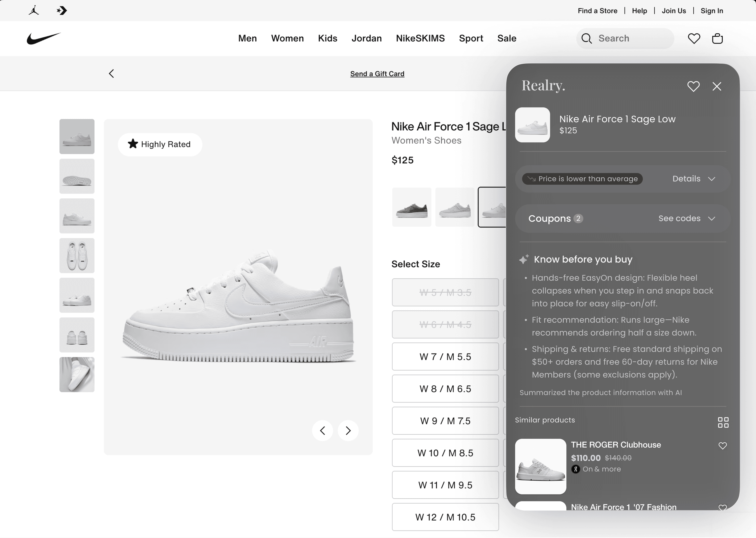Screen dimensions: 756x538
Task: Select size W 10 / M 8.5
Action: 445,453
